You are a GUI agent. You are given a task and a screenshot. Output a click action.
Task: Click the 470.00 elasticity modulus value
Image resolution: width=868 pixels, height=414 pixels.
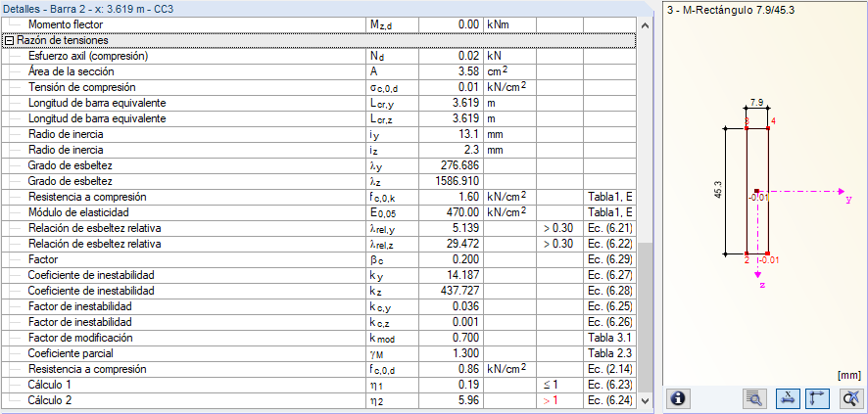coord(464,212)
